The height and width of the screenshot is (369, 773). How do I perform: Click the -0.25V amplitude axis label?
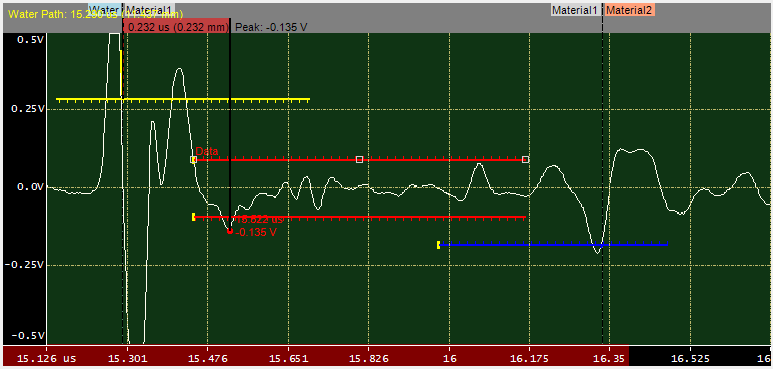click(24, 265)
